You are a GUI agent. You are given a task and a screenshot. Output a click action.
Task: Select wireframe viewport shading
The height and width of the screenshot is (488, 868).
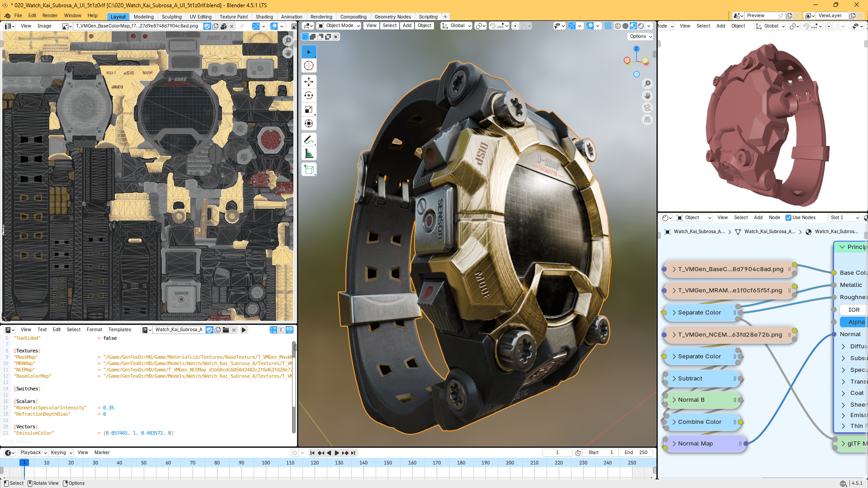tap(618, 26)
